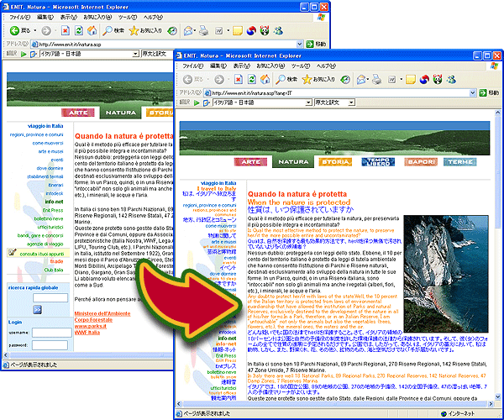Click ricerca rapida globale search field
Screen dimensions: 504x420
click(50, 298)
